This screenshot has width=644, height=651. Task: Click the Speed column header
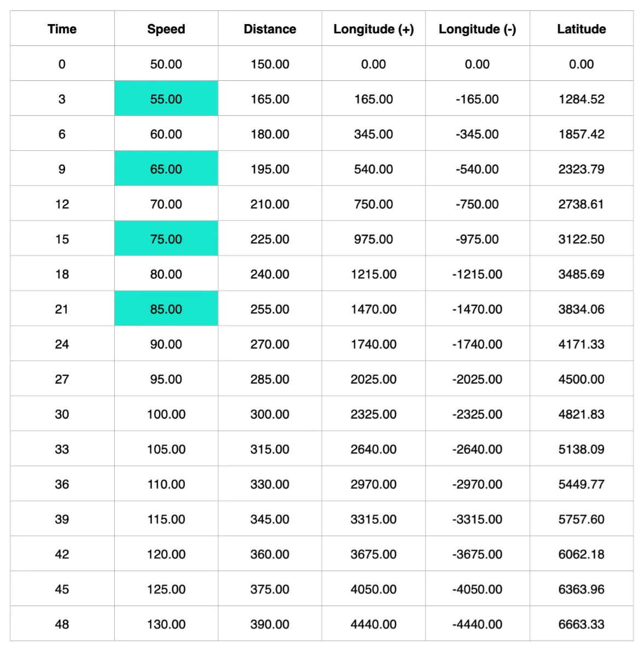point(166,29)
